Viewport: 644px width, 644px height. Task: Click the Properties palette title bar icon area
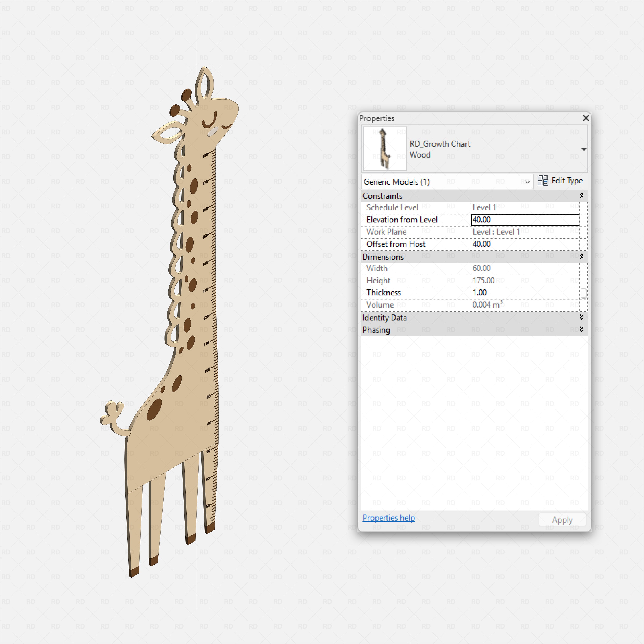point(377,118)
